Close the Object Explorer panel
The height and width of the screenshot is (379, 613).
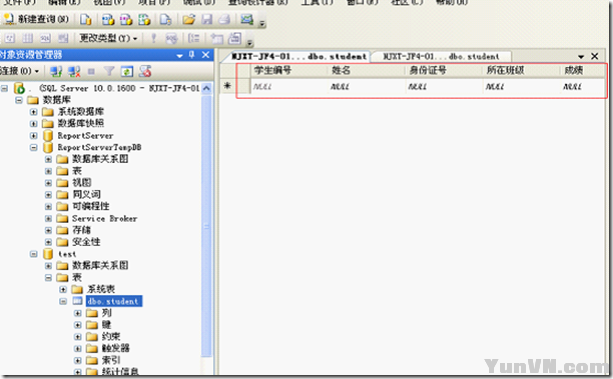tap(206, 55)
